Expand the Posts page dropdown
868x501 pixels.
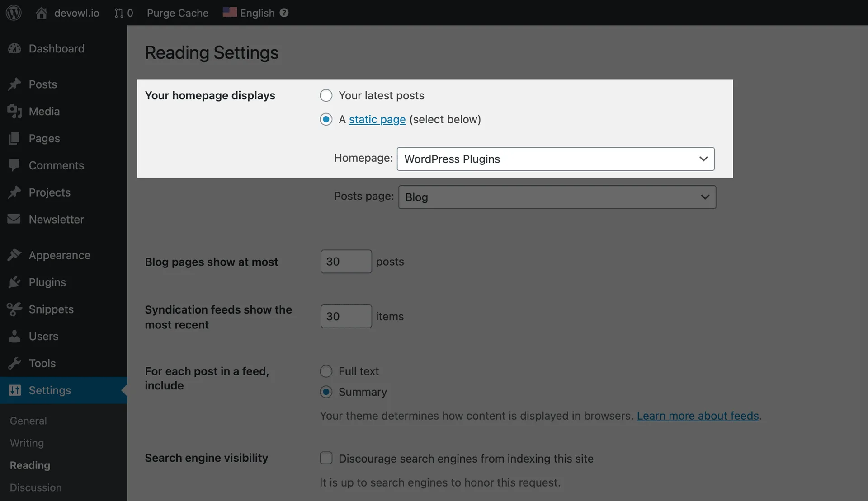tap(557, 197)
